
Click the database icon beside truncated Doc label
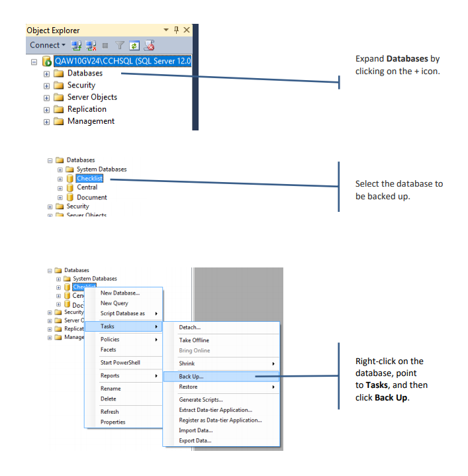click(68, 304)
